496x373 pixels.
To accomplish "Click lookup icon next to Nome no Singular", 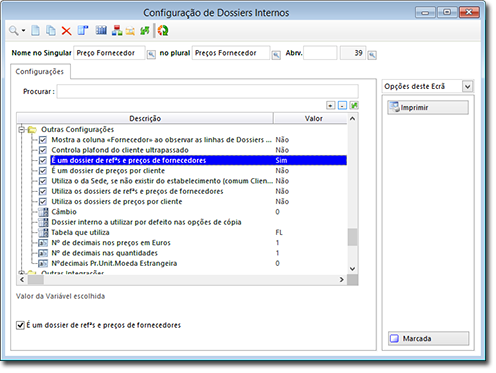I will coord(151,54).
